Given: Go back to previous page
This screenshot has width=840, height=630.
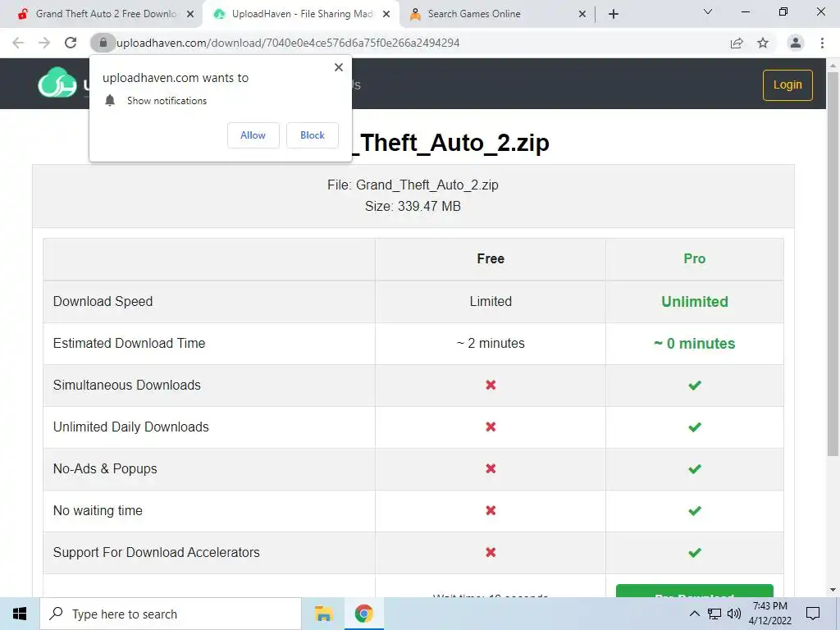Looking at the screenshot, I should [x=18, y=43].
